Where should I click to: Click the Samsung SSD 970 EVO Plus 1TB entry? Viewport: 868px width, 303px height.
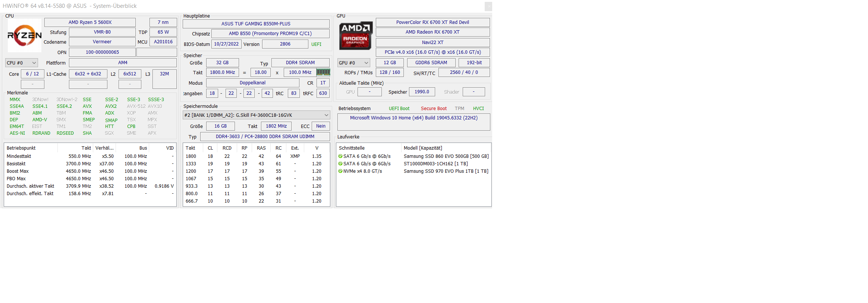[x=446, y=171]
